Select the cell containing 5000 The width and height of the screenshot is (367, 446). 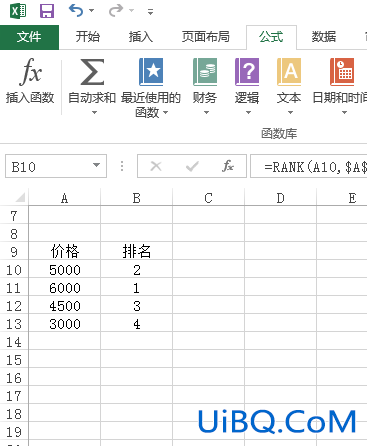click(65, 270)
